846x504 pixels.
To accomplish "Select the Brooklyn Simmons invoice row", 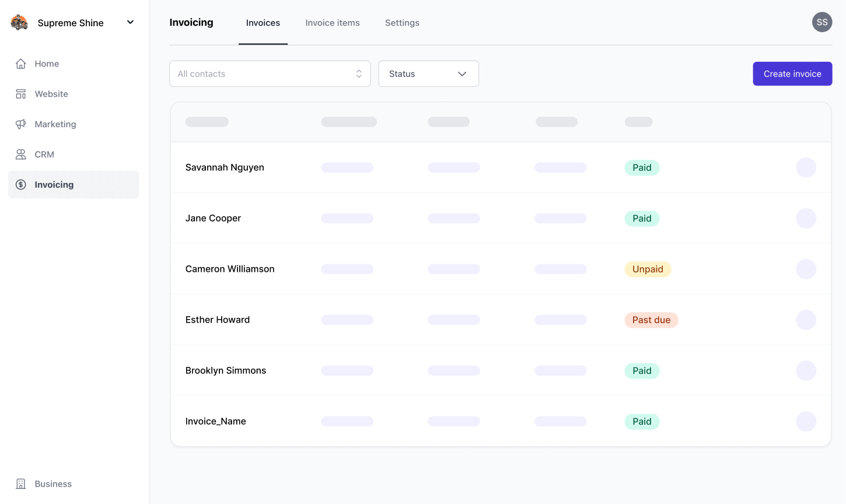I will (x=226, y=370).
